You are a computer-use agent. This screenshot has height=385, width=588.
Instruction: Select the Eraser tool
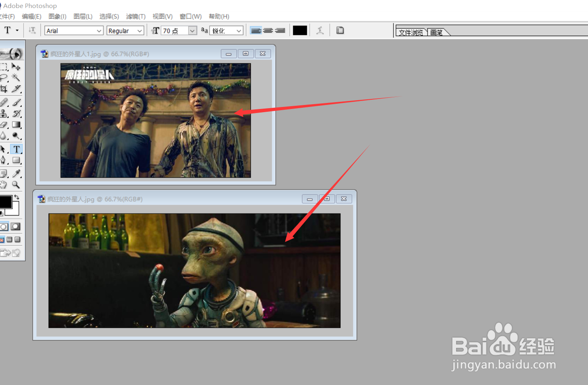4,125
